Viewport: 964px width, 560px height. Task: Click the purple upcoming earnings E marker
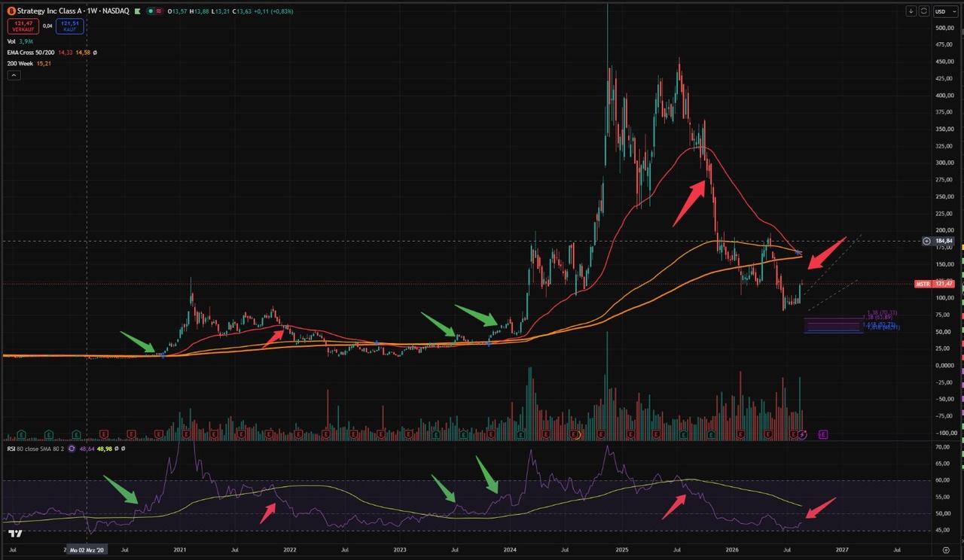point(822,434)
